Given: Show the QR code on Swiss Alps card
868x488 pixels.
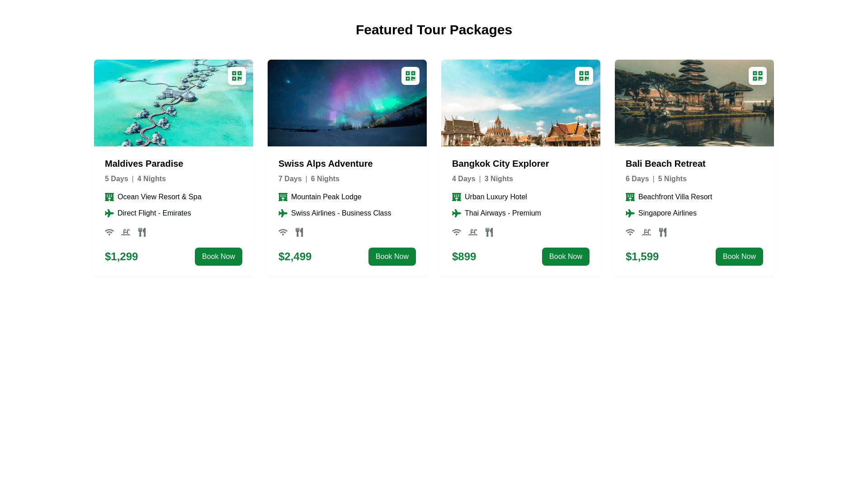Looking at the screenshot, I should (410, 76).
